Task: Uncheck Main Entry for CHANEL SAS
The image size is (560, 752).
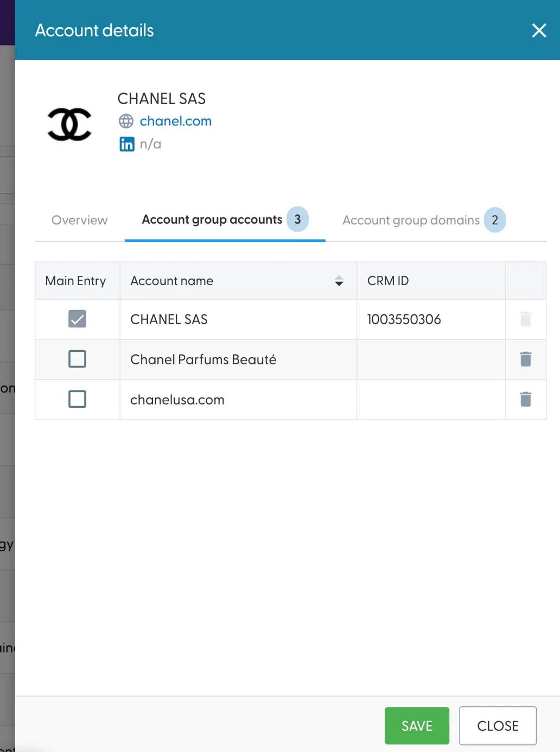Action: (77, 319)
